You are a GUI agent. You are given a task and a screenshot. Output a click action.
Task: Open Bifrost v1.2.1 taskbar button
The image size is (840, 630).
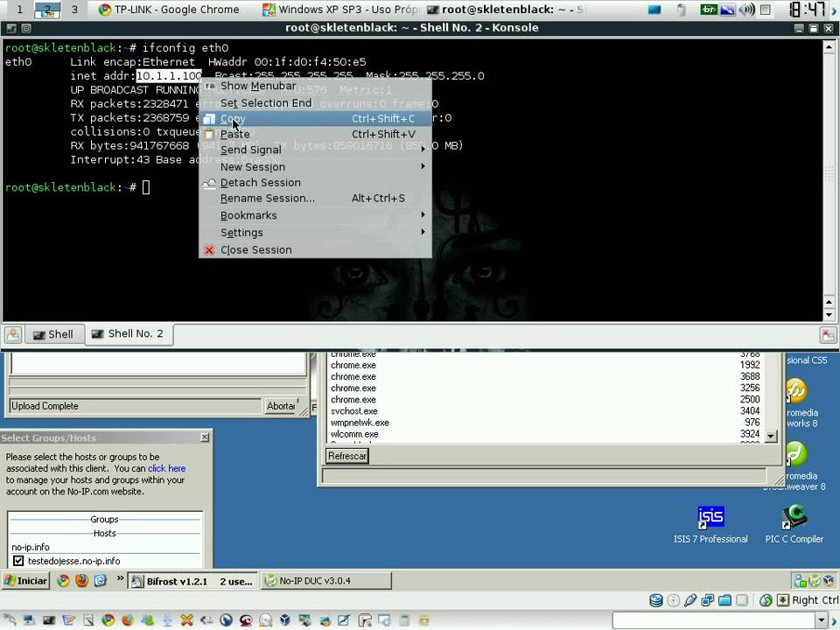click(x=192, y=581)
